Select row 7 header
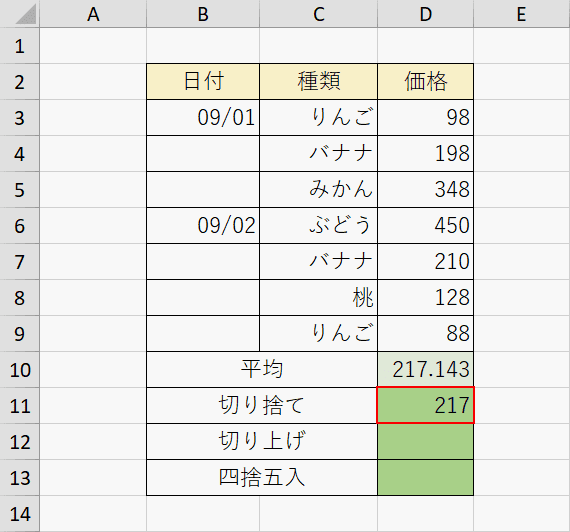 [20, 262]
